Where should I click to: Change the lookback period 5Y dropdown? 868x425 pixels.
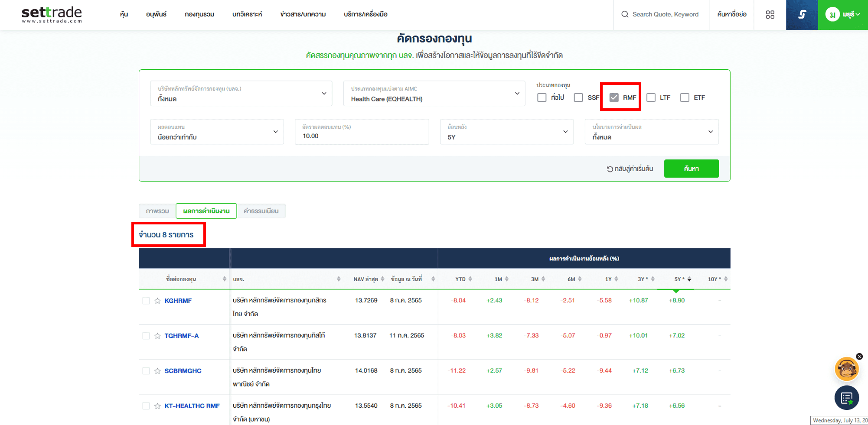click(x=506, y=132)
